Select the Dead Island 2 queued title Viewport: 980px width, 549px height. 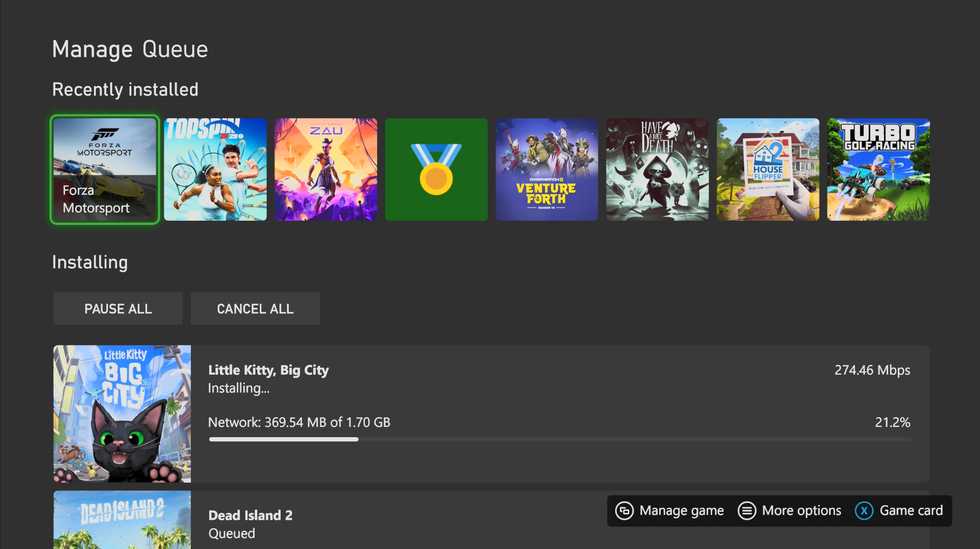click(x=250, y=515)
